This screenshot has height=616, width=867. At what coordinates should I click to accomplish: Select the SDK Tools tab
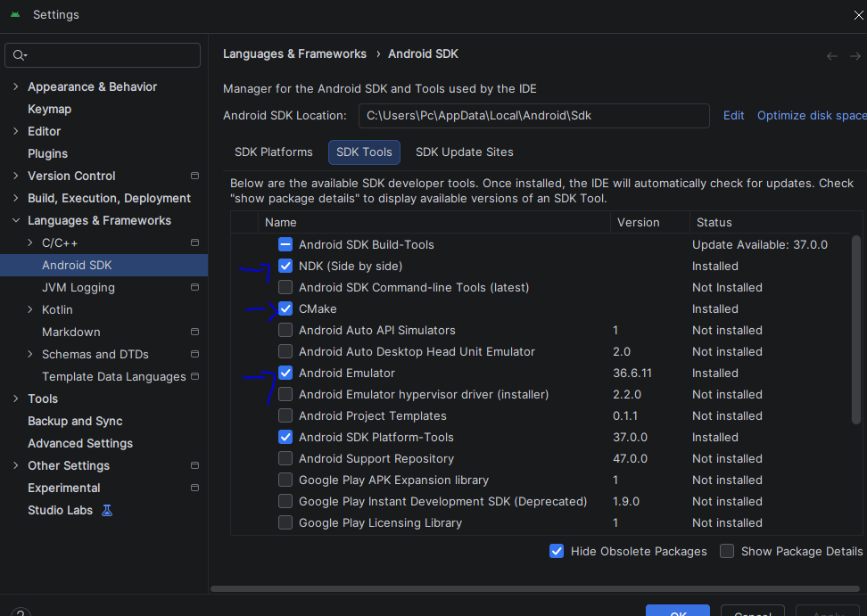[365, 152]
